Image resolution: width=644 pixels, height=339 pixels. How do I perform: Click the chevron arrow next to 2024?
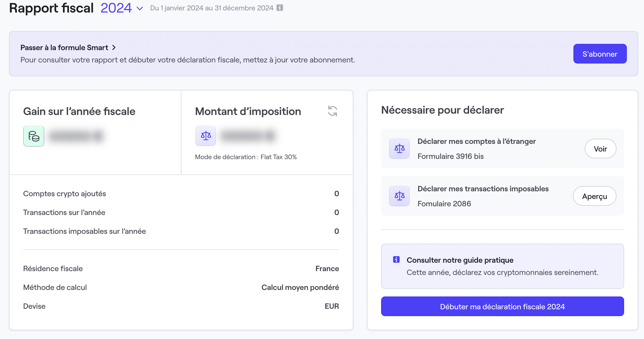click(140, 8)
